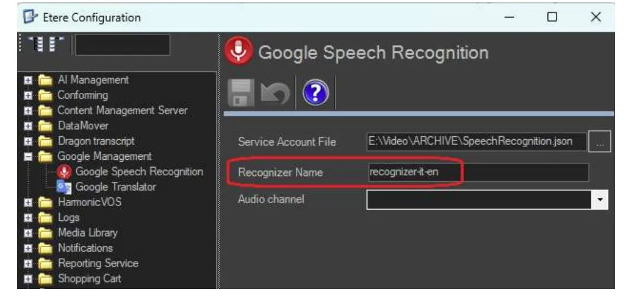
Task: Click the Service Account File path field
Action: pos(476,142)
